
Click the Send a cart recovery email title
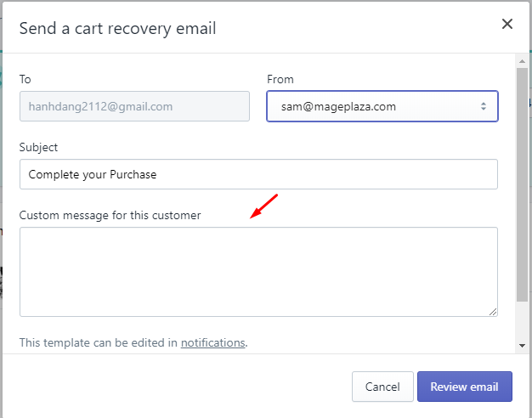coord(117,29)
